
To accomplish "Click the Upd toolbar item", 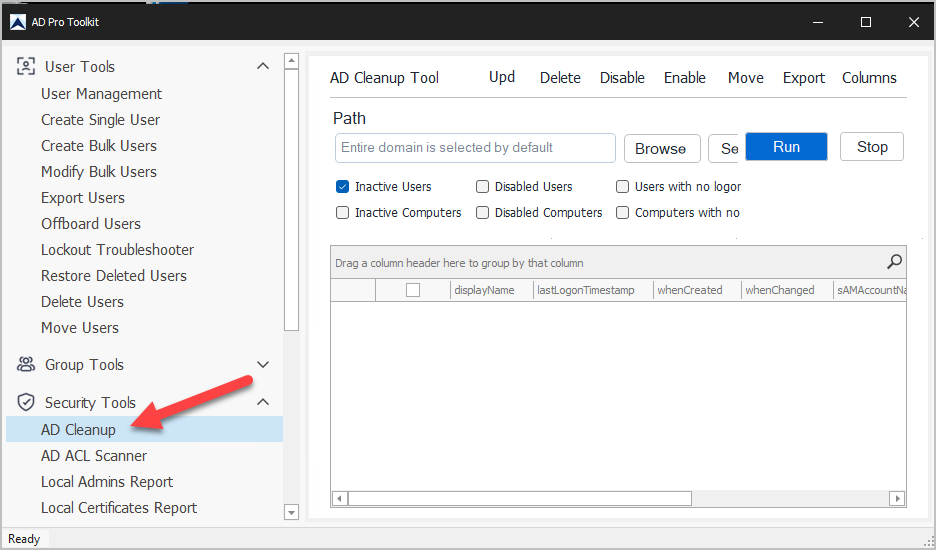I will click(x=502, y=77).
